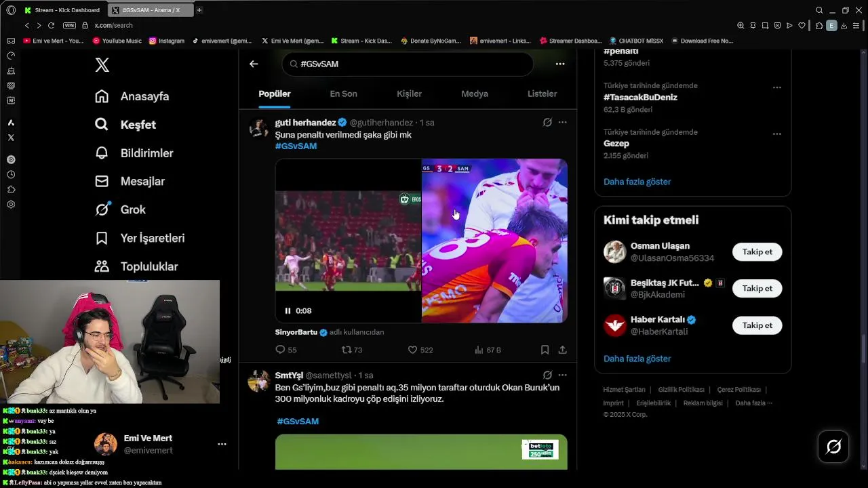Viewport: 868px width, 488px height.
Task: Open the extensions cube icon
Action: pos(819,26)
